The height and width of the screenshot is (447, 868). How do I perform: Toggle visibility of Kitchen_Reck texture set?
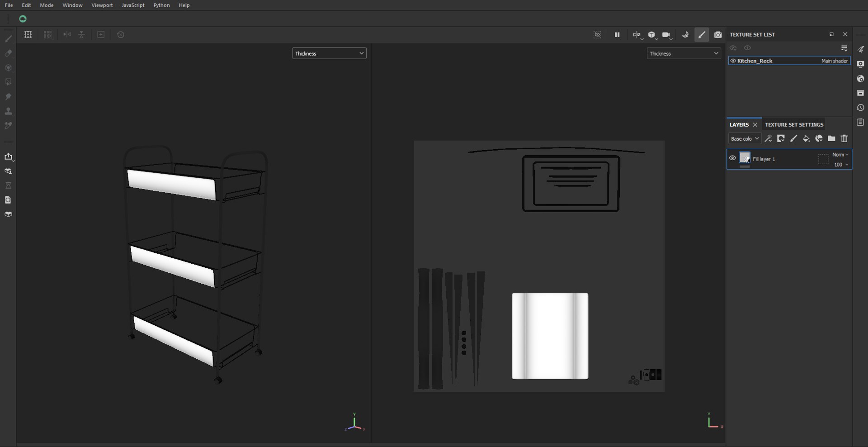[733, 61]
